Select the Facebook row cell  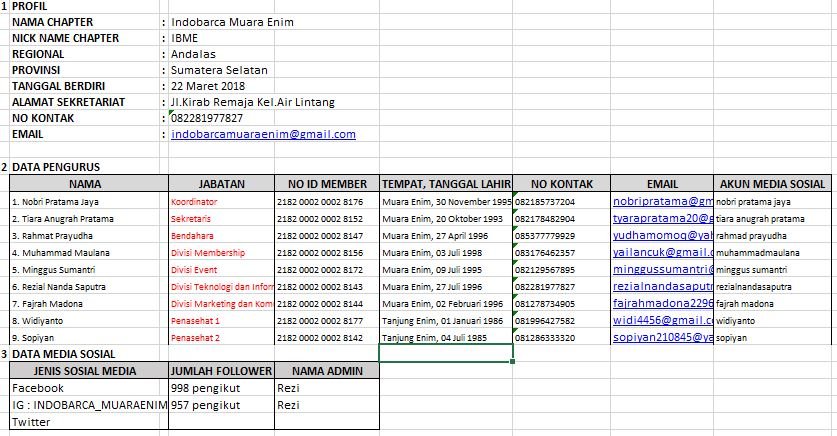[89, 388]
